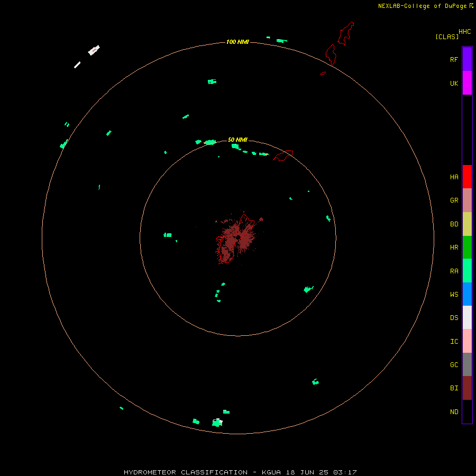This screenshot has height=476, width=476.
Task: Click the biological echo cluster at radar center
Action: tap(239, 237)
